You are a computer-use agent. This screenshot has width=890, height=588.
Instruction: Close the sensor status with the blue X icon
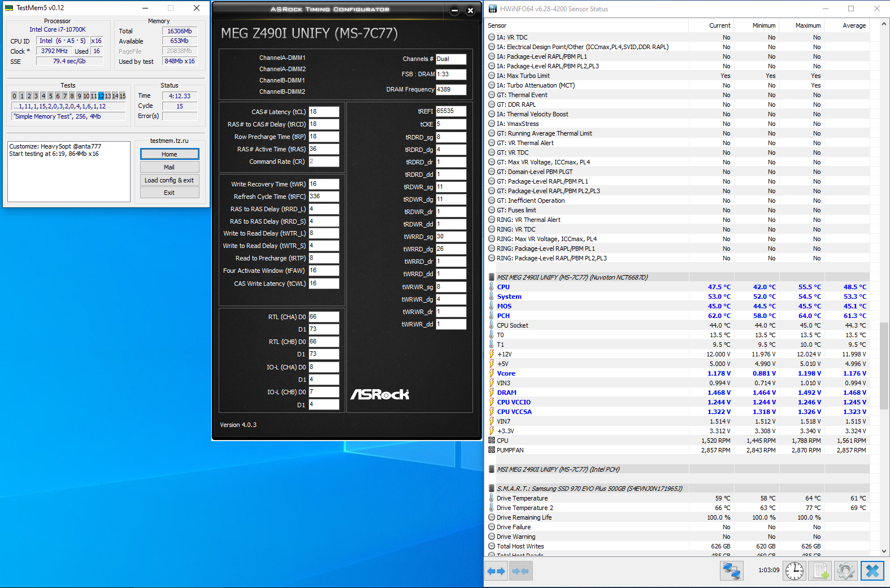tap(872, 571)
